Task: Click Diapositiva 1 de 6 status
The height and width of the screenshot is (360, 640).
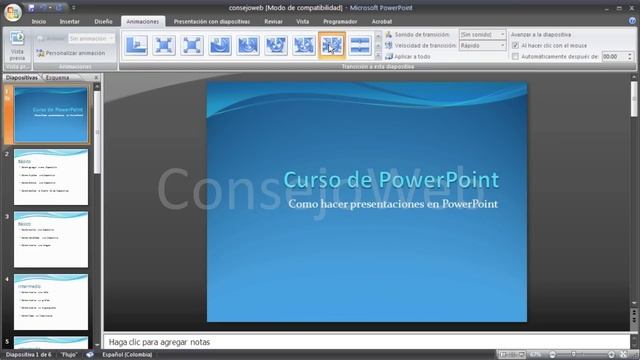Action: [x=29, y=355]
